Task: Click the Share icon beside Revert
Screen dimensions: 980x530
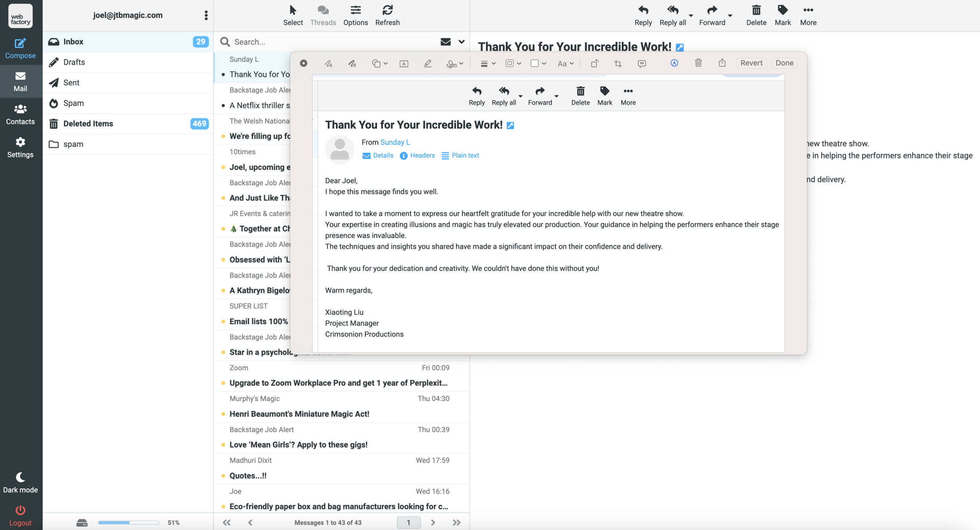Action: point(722,63)
